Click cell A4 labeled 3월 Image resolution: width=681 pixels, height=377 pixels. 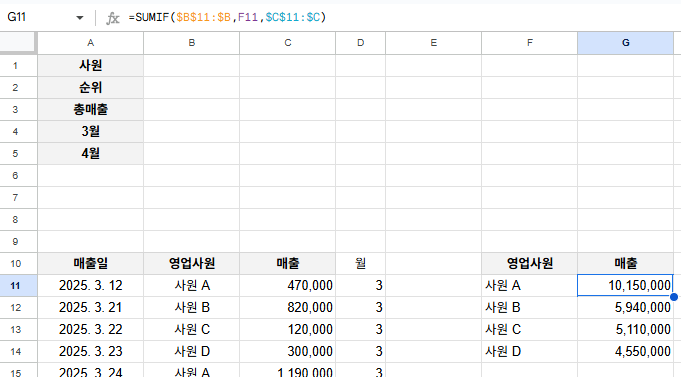90,132
